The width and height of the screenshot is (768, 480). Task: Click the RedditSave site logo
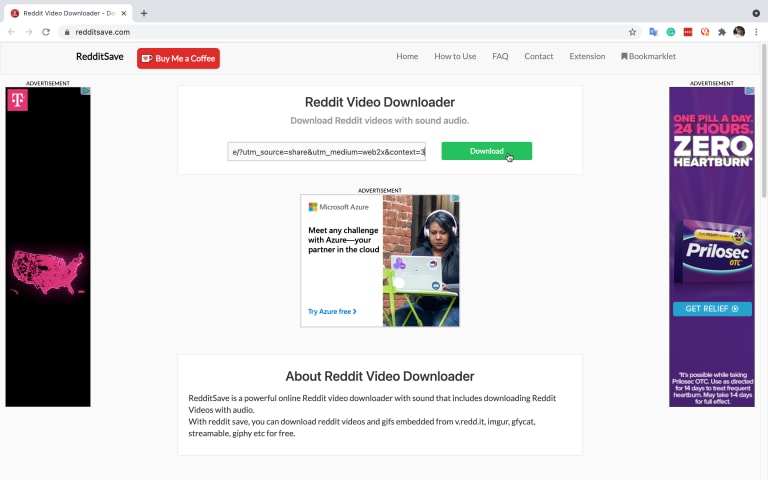(99, 57)
